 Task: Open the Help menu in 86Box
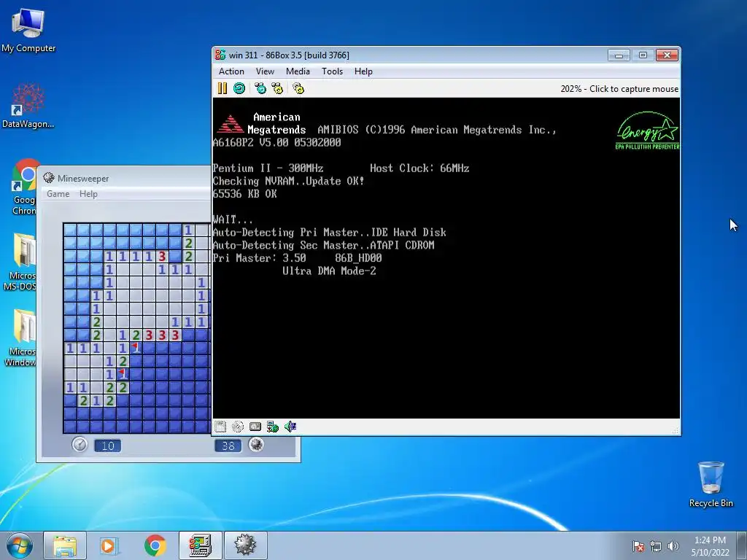pyautogui.click(x=363, y=71)
